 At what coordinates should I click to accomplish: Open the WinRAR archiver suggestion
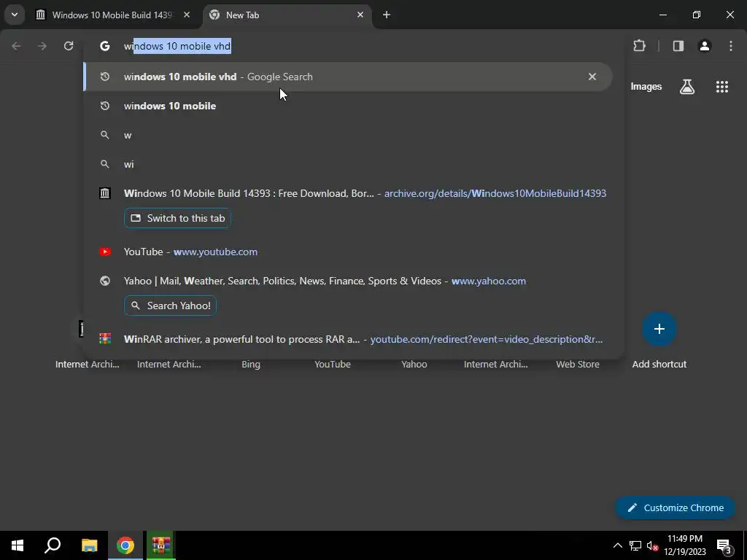pyautogui.click(x=348, y=339)
